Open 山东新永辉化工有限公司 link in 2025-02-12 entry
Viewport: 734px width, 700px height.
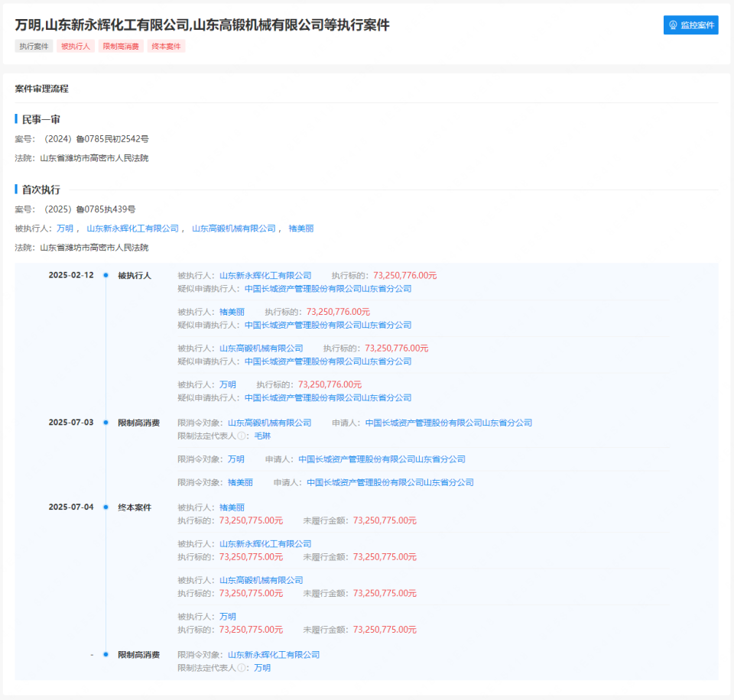(265, 276)
